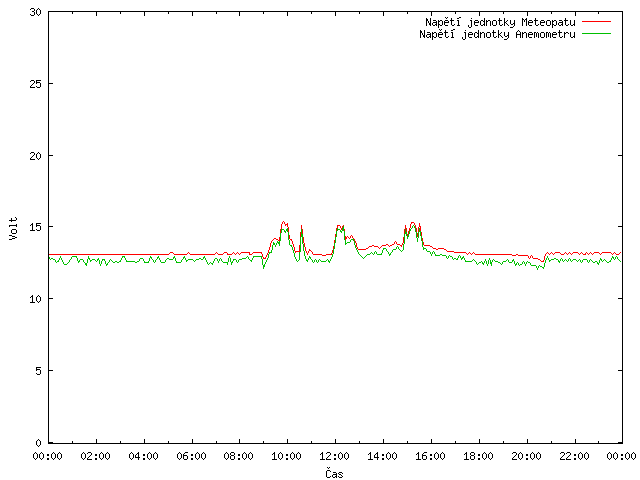Click the 14:00 time label
Image resolution: width=640 pixels, height=480 pixels.
tap(382, 456)
